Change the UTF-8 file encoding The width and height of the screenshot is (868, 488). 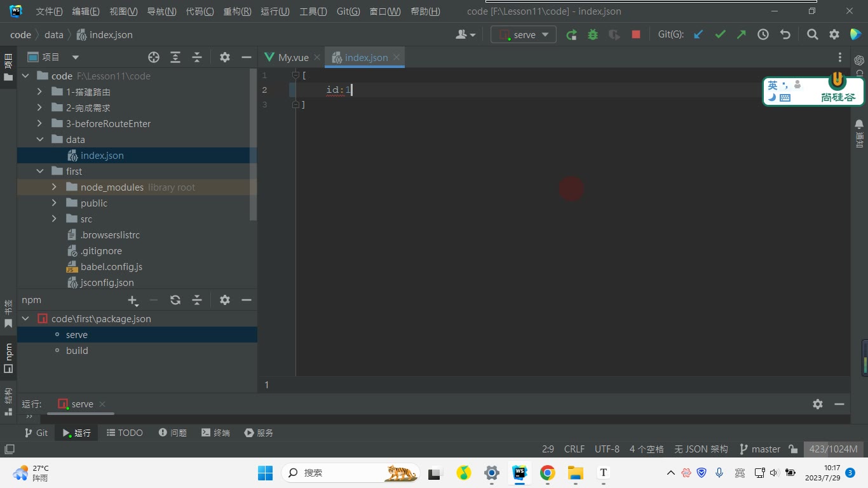tap(607, 449)
